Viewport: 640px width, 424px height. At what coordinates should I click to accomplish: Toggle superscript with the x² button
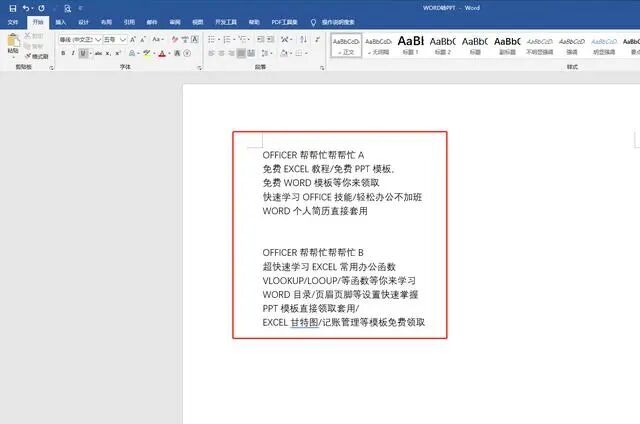tap(118, 53)
